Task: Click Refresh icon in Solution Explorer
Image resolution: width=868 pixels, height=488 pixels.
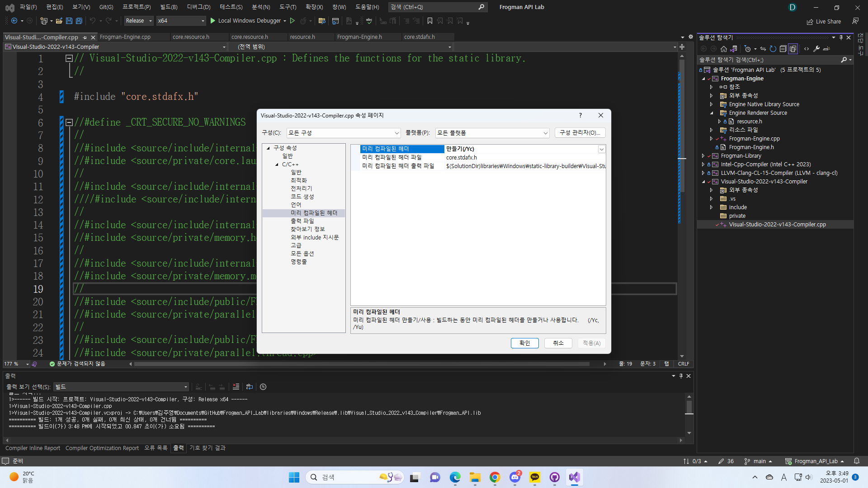Action: coord(773,49)
